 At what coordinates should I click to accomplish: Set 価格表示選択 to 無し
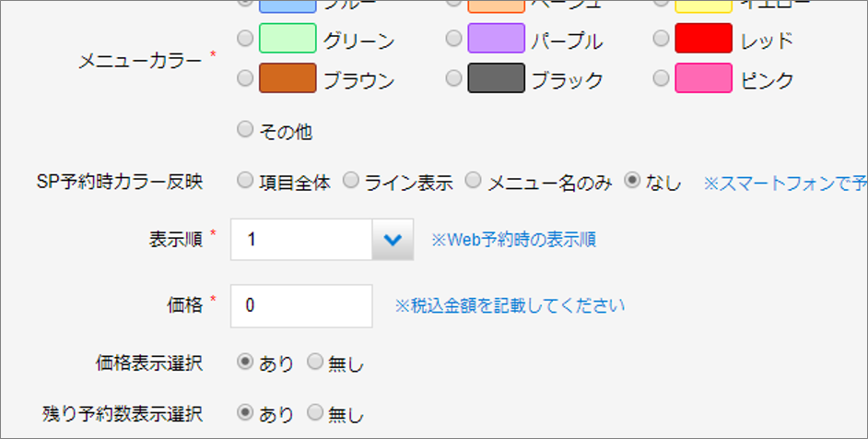314,362
